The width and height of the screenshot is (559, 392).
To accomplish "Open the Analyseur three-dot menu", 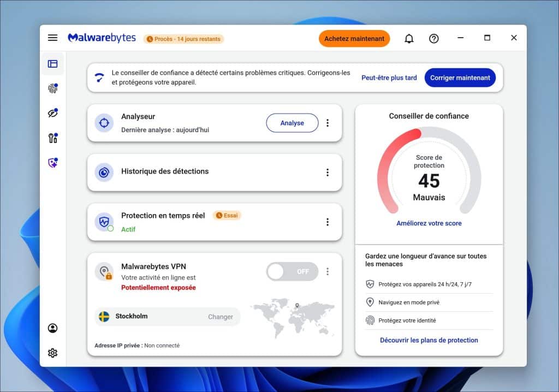I will [x=328, y=123].
